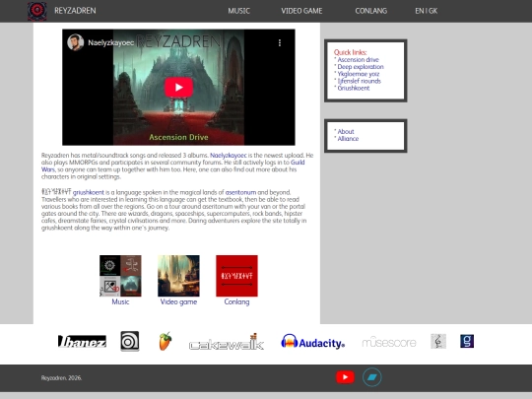Open the Alliance link in sidebar
532x399 pixels.
348,139
